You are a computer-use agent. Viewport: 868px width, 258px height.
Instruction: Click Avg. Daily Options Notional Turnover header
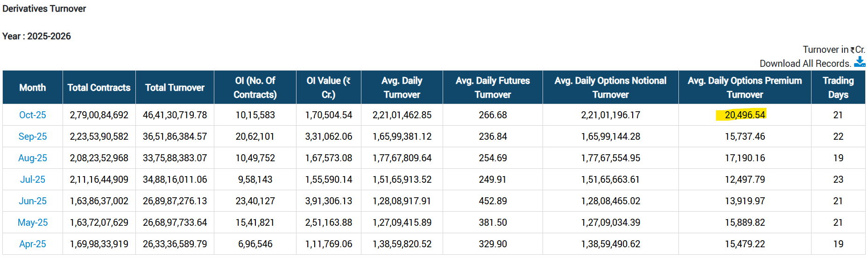[610, 87]
